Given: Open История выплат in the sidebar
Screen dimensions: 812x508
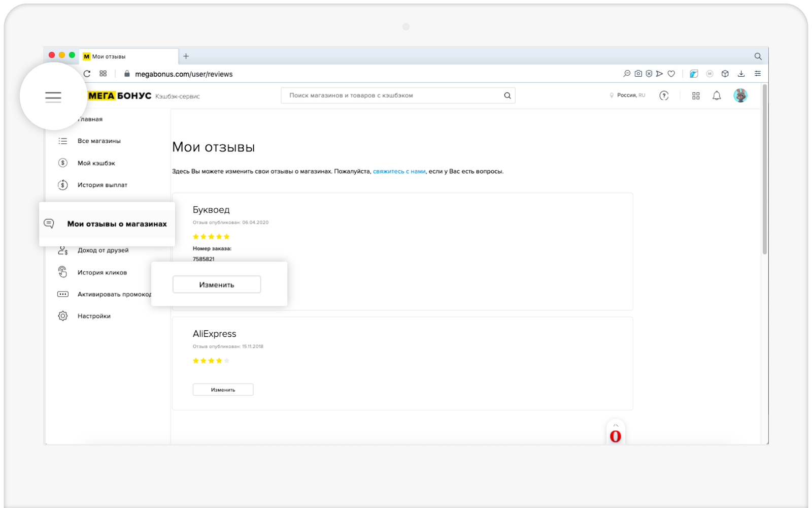Looking at the screenshot, I should pyautogui.click(x=103, y=185).
